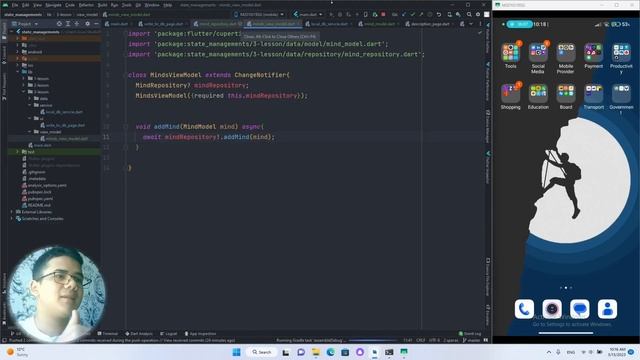Open the Help menu

[x=168, y=5]
